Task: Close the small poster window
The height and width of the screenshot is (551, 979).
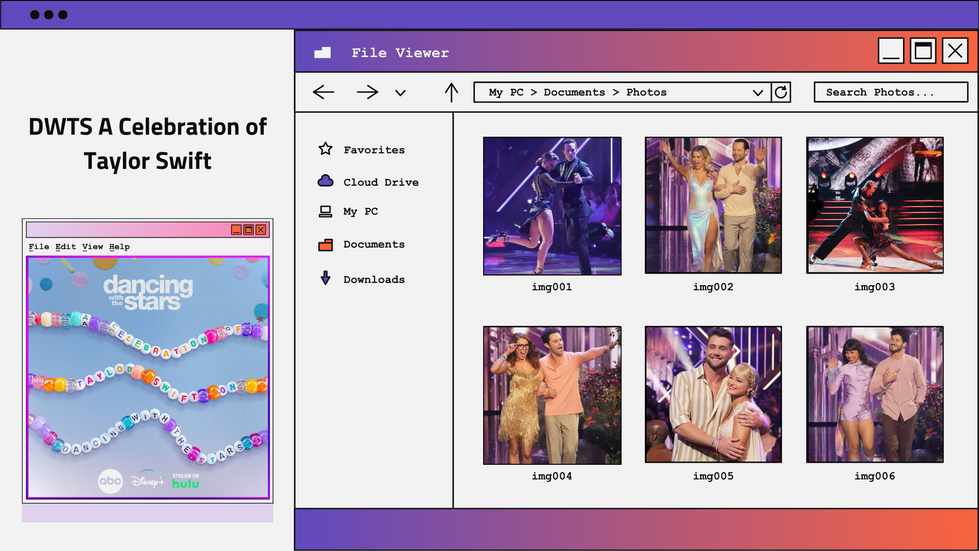Action: click(261, 230)
